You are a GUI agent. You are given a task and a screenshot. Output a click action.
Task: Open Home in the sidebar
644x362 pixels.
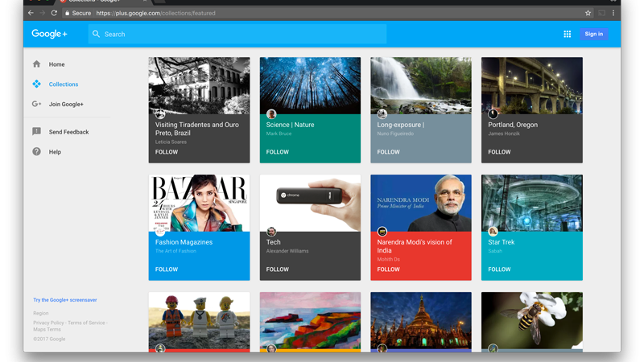(56, 64)
